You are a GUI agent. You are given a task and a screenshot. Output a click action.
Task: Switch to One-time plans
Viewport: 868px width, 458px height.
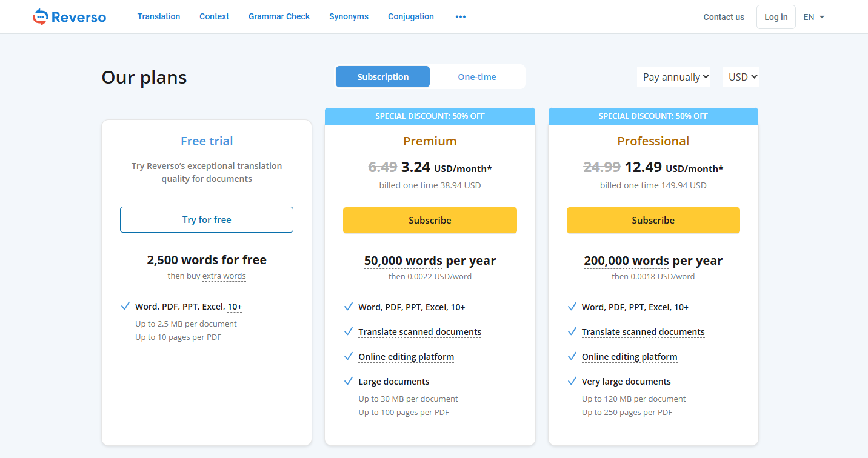pyautogui.click(x=477, y=77)
